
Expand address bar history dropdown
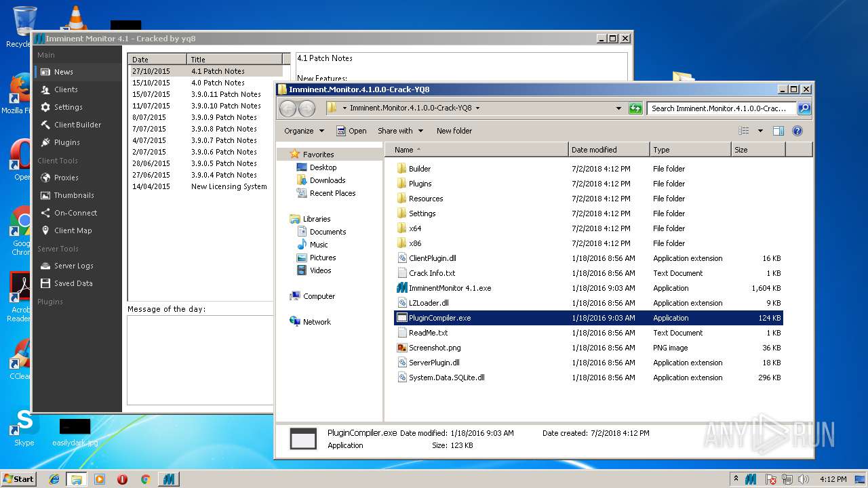click(618, 108)
